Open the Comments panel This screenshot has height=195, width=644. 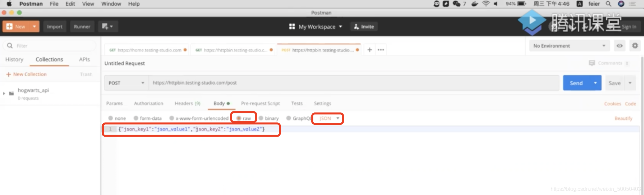[608, 63]
